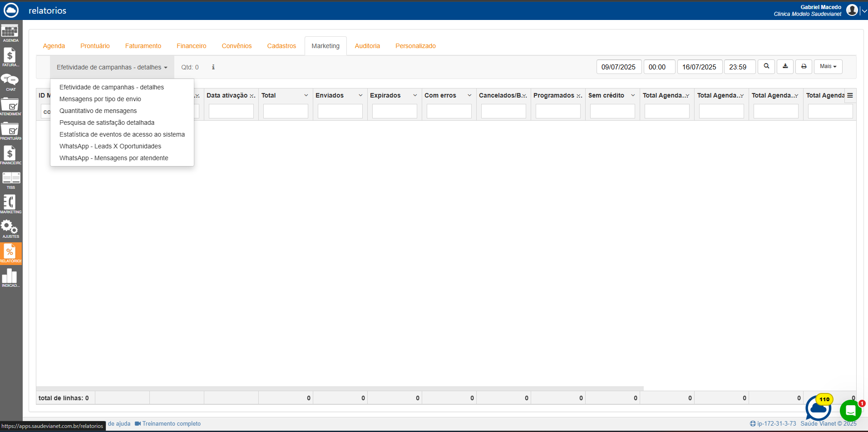Open the Agenda module in the sidebar

click(10, 34)
